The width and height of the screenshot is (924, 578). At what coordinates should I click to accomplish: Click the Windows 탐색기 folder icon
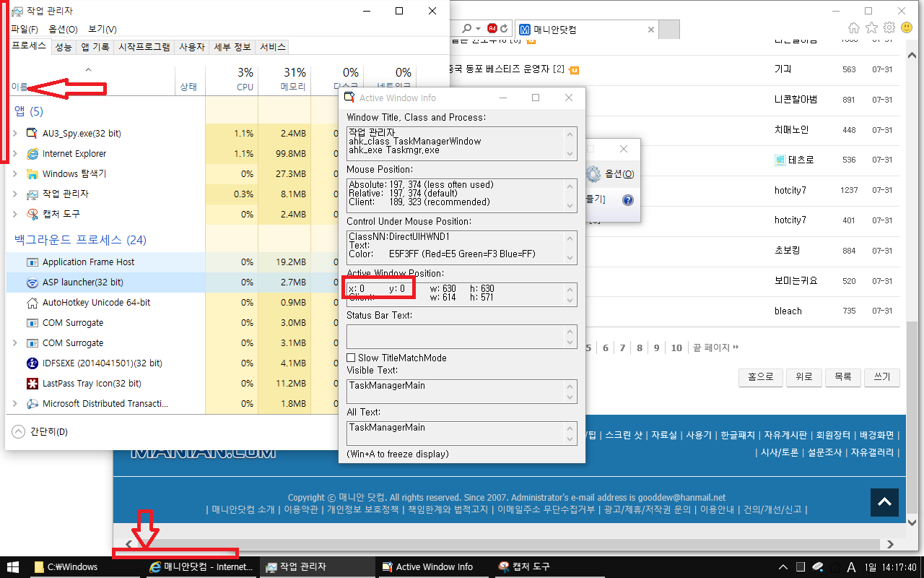point(32,173)
